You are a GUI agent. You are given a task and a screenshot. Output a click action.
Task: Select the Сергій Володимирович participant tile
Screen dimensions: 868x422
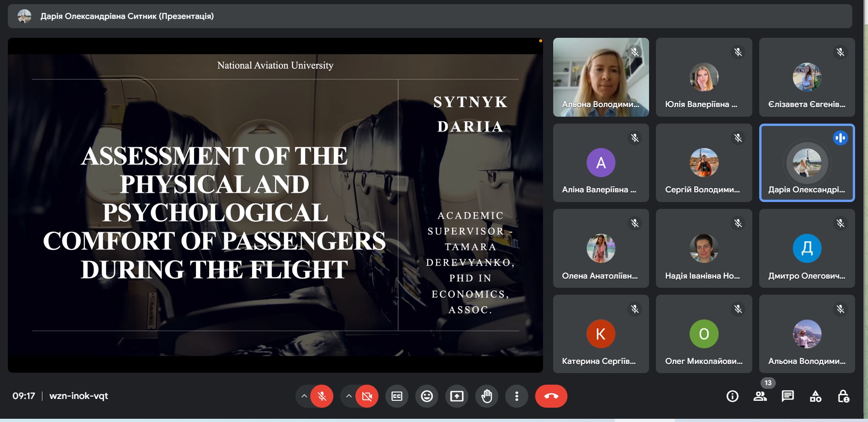pyautogui.click(x=703, y=163)
